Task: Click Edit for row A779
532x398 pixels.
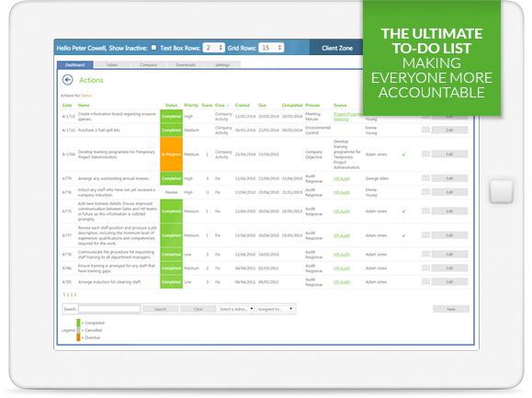Action: pyautogui.click(x=449, y=178)
